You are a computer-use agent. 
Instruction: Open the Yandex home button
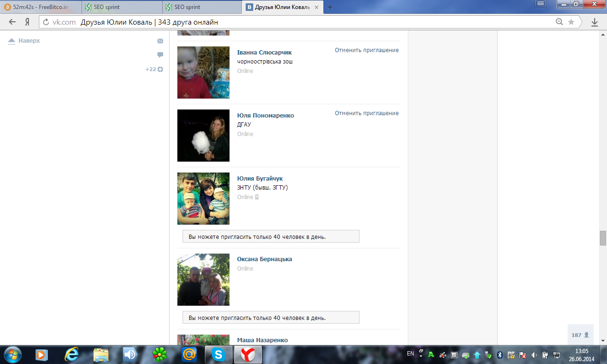(x=28, y=22)
